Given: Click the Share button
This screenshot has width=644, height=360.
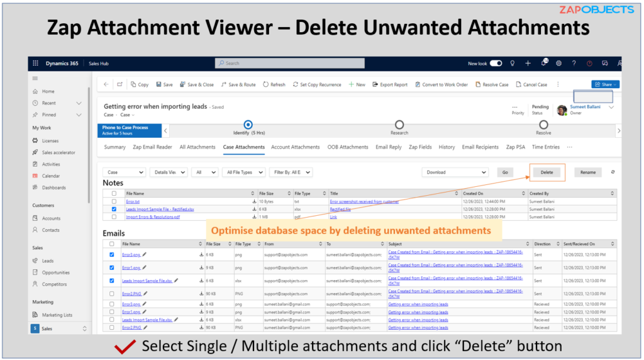Looking at the screenshot, I should [x=606, y=84].
